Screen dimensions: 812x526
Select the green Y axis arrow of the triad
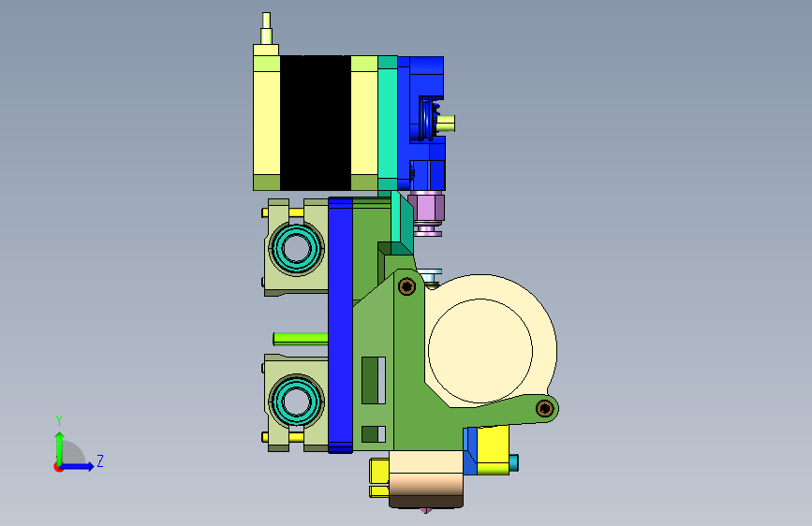tap(59, 447)
